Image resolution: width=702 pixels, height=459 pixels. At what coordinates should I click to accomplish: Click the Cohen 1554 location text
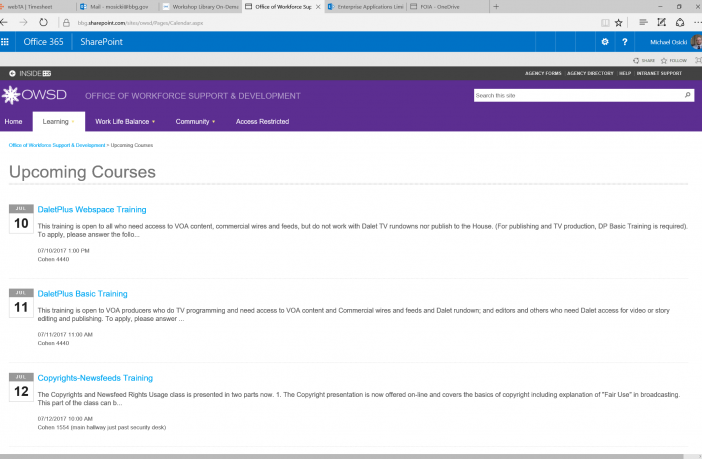coord(102,428)
